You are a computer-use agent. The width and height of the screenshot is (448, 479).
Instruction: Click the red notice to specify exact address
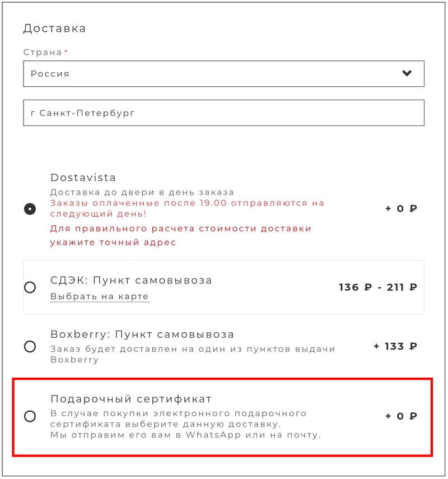tap(180, 235)
